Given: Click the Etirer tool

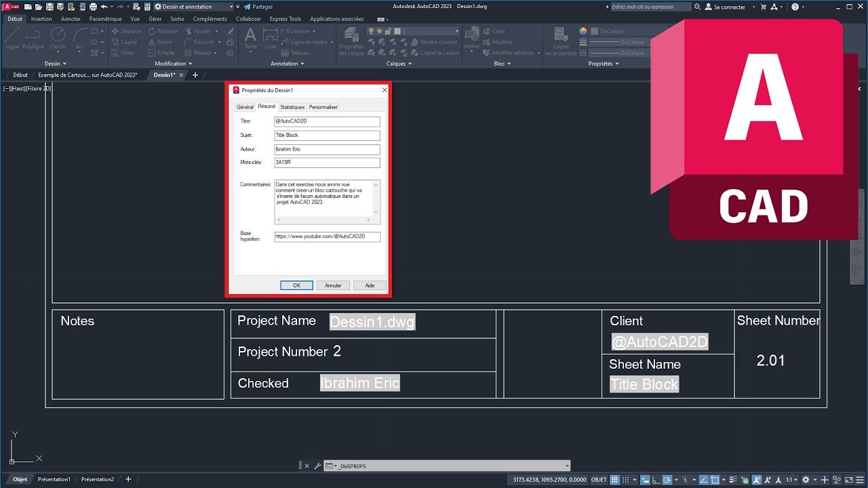Looking at the screenshot, I should click(123, 53).
